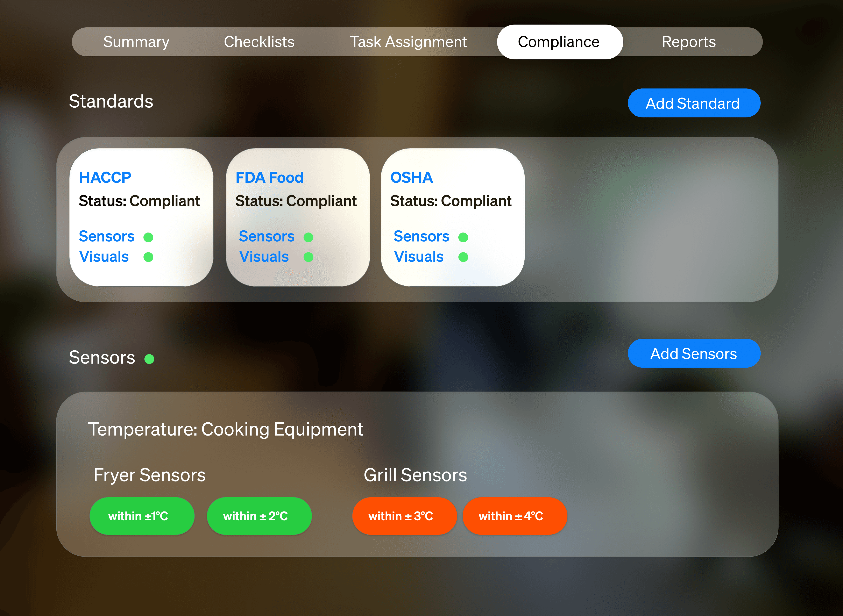843x616 pixels.
Task: Click HACCP Visuals green status dot
Action: click(x=148, y=257)
